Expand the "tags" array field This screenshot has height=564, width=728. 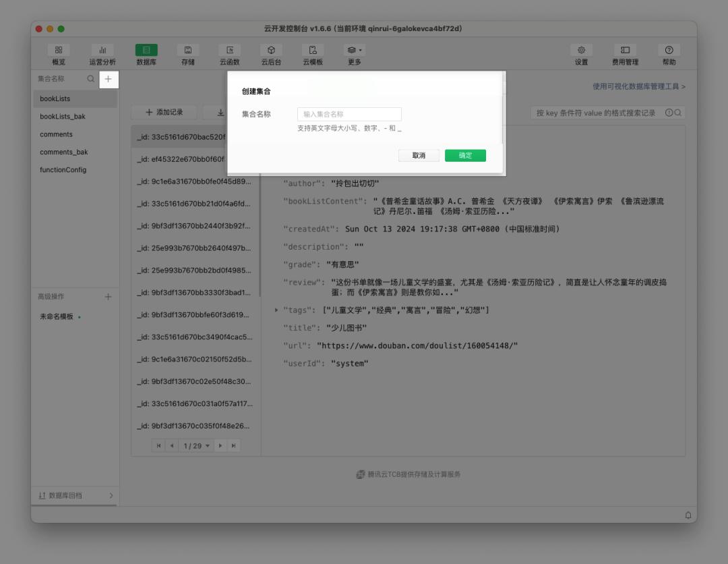click(276, 310)
